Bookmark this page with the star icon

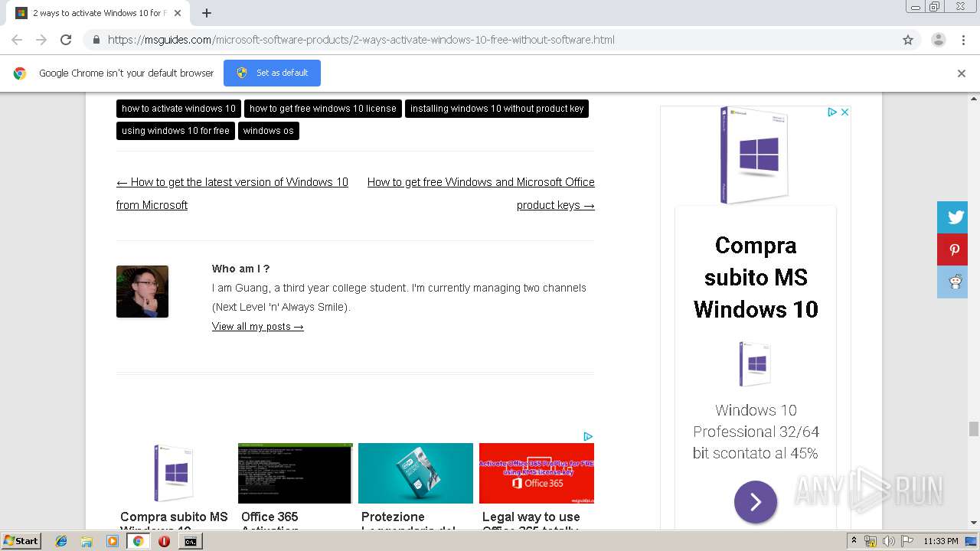point(908,40)
